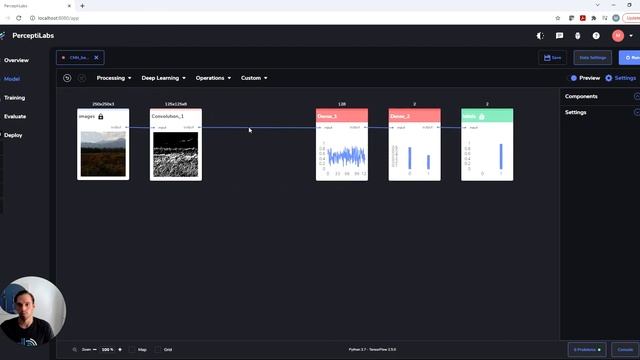640x360 pixels.
Task: Collapse the Settings panel section
Action: tap(637, 112)
